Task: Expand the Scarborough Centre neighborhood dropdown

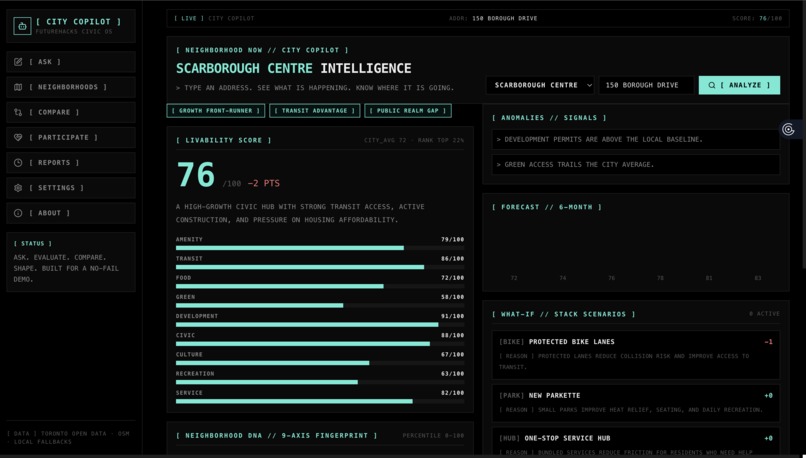Action: (541, 85)
